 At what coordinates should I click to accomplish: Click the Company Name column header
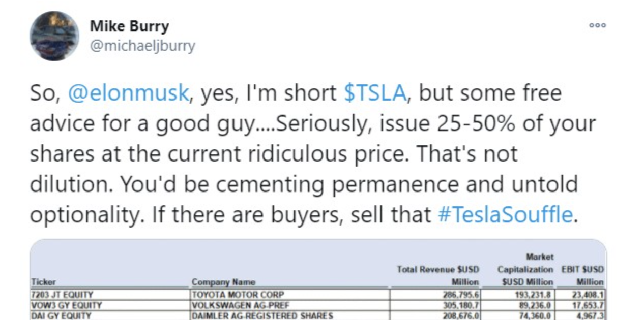pos(223,282)
